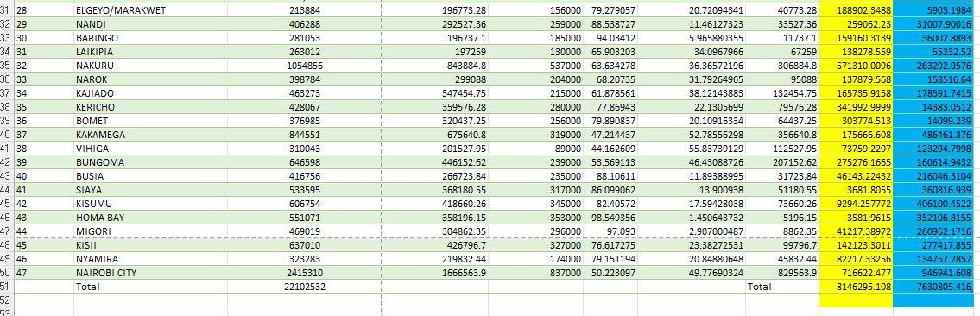Click yellow Kericho cell 341992.9999
This screenshot has width=980, height=316.
click(856, 107)
